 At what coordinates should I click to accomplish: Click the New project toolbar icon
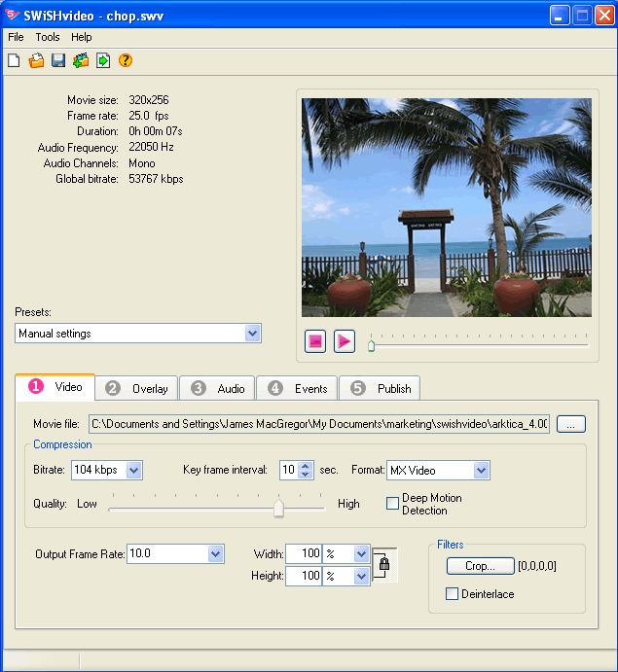14,60
